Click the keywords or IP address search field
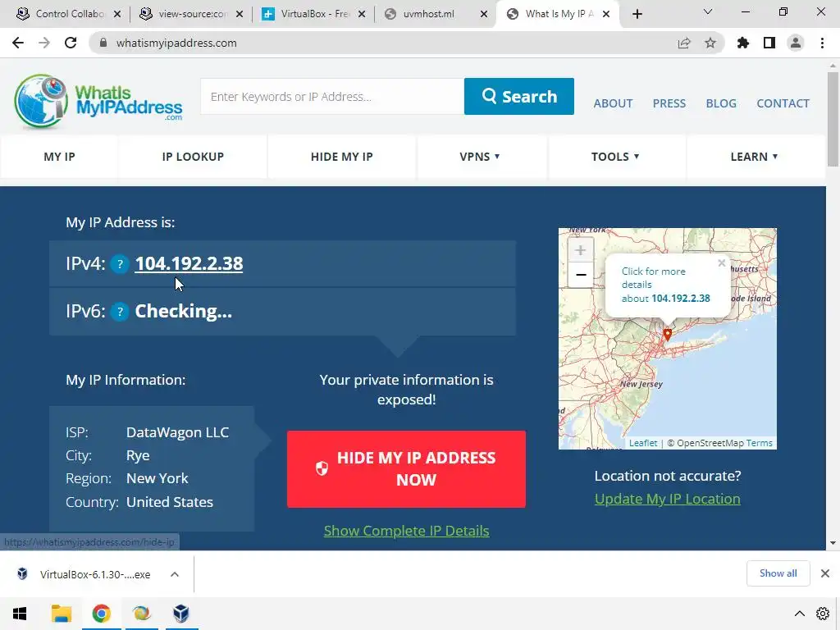Image resolution: width=840 pixels, height=630 pixels. [x=332, y=97]
